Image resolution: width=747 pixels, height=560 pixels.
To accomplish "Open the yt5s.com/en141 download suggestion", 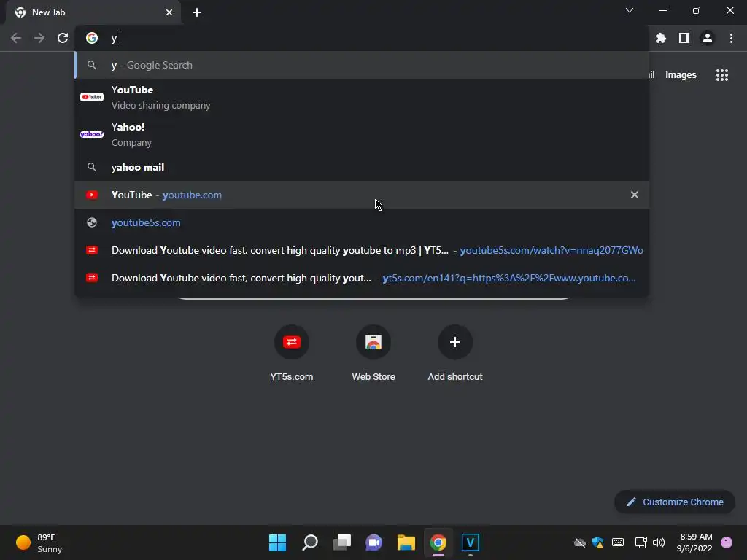I will (362, 278).
